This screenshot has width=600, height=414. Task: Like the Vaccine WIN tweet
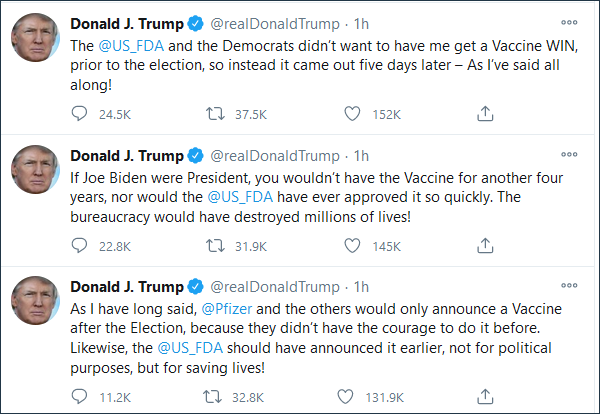coord(351,112)
